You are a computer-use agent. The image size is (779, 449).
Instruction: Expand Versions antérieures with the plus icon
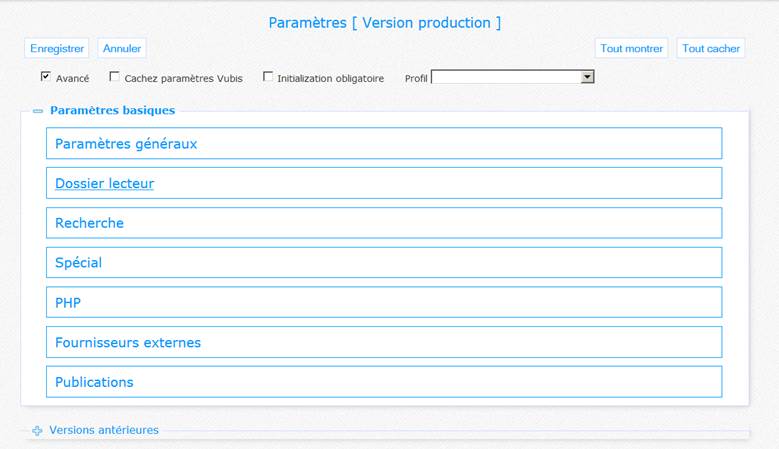tap(37, 431)
